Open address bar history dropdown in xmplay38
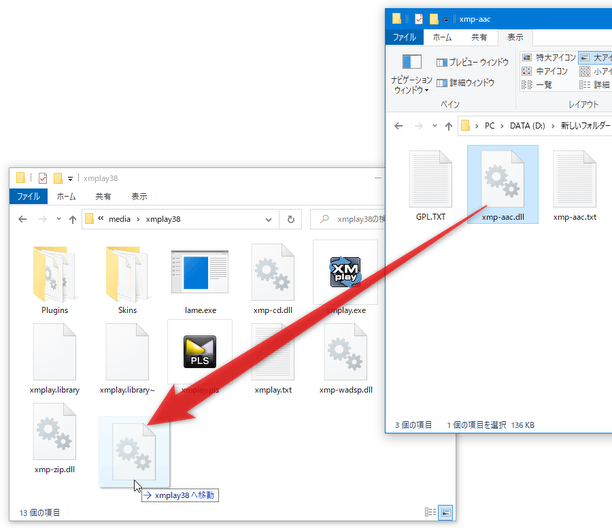612x528 pixels. point(269,219)
